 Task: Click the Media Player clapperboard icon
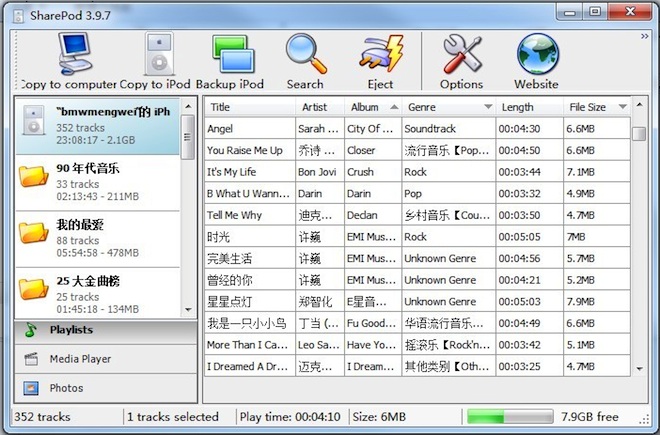[31, 359]
